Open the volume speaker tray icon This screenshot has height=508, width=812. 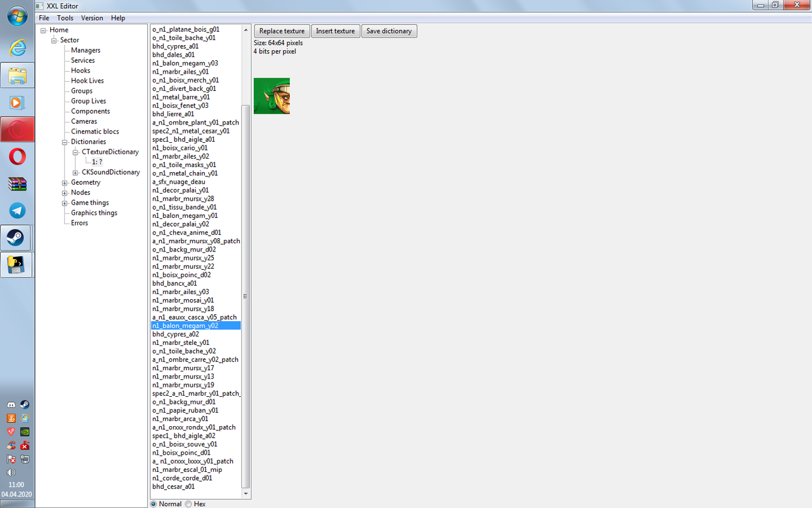[x=11, y=472]
